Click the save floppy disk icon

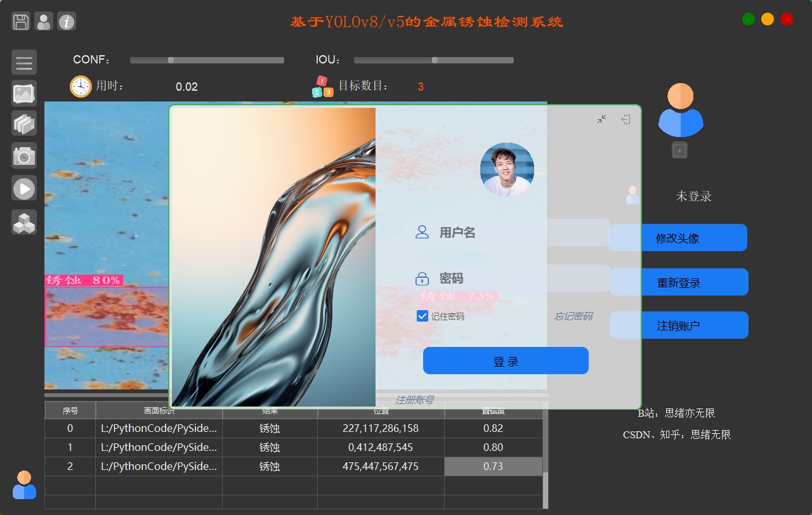pos(21,22)
